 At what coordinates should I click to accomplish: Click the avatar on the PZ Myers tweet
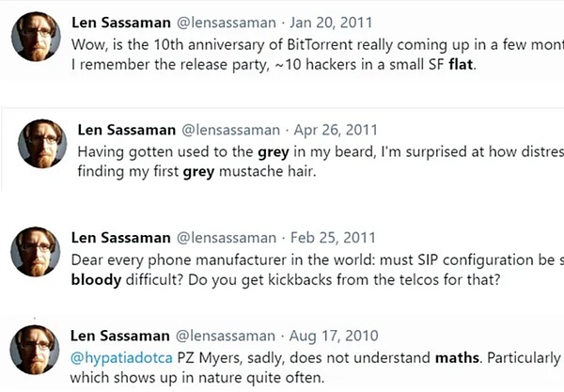click(36, 349)
